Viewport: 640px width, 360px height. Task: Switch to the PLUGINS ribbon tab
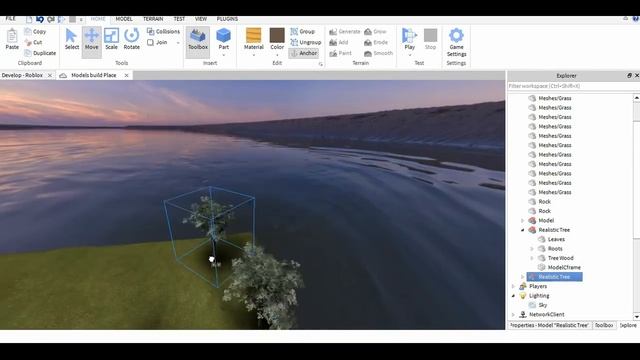click(227, 19)
